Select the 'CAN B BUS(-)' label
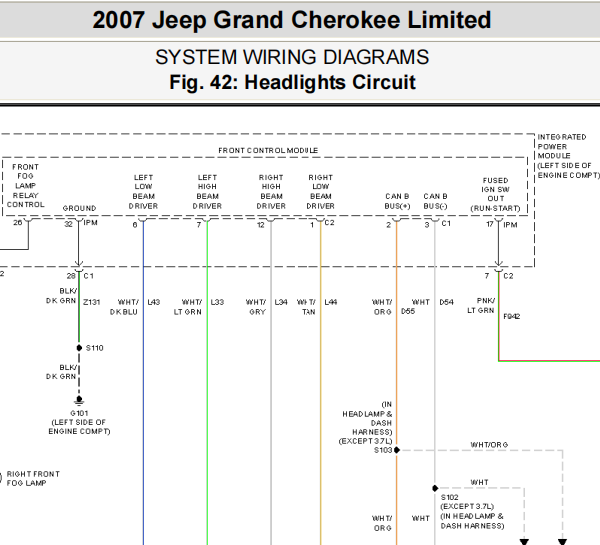 pos(435,201)
